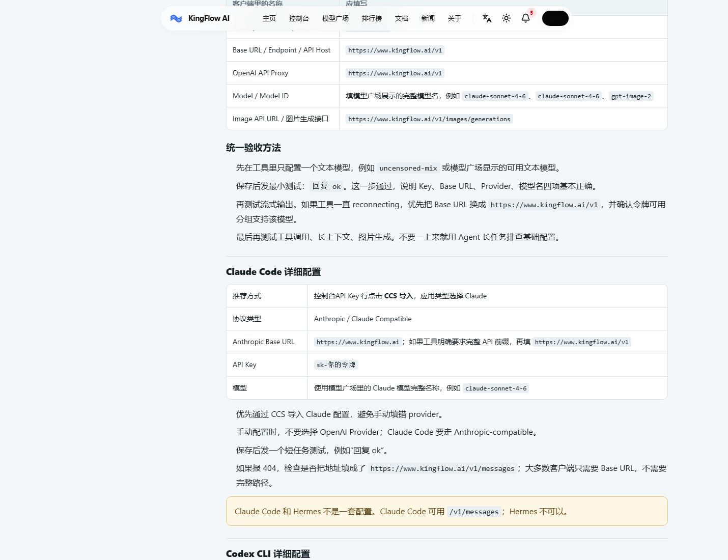Click the URL in the OpenAI API Proxy row

tap(395, 73)
